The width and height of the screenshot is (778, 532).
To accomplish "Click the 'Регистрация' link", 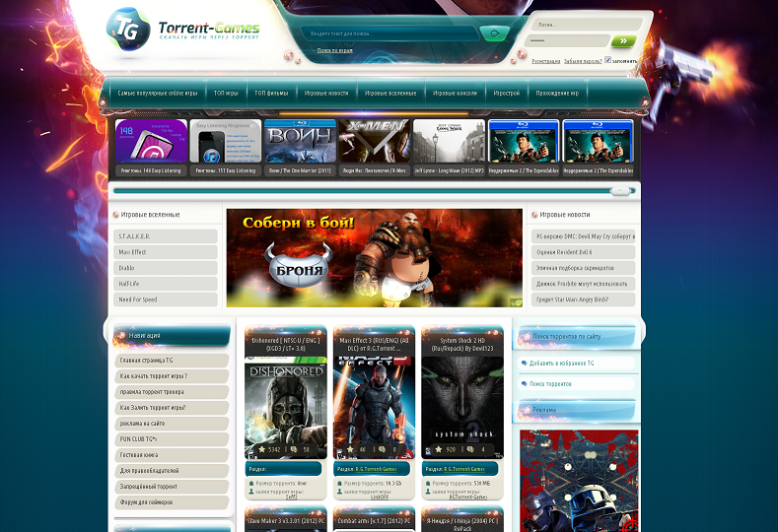I will pyautogui.click(x=546, y=61).
